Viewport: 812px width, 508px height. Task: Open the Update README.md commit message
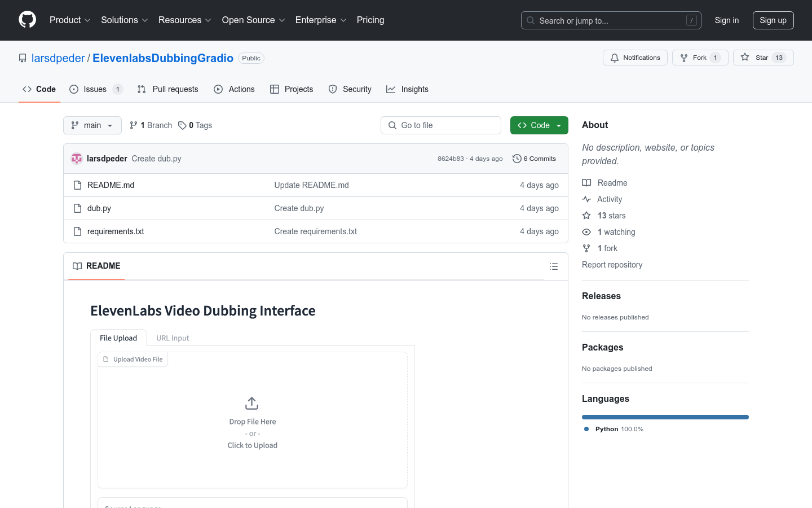311,185
